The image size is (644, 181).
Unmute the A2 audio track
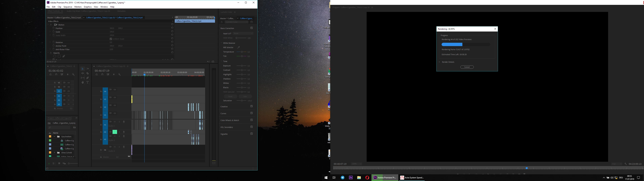point(115,132)
